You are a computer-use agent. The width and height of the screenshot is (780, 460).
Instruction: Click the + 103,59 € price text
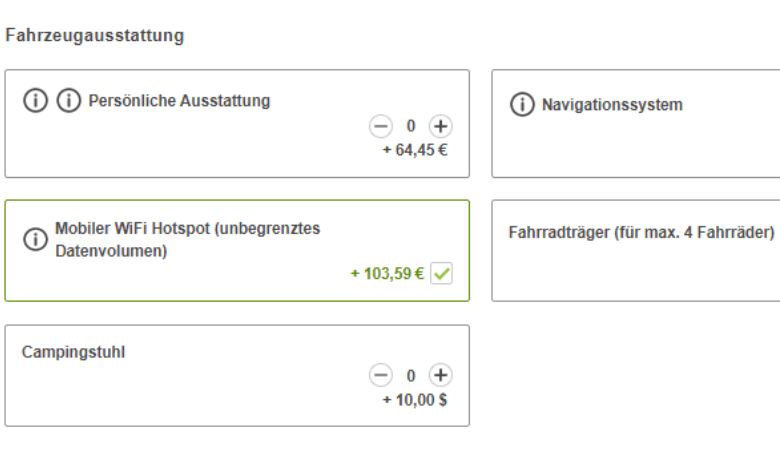click(388, 274)
